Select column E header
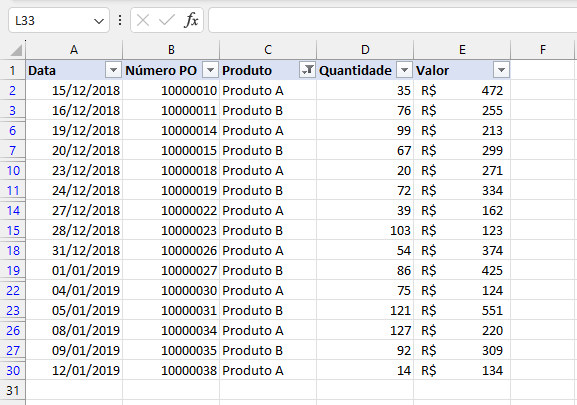577x405 pixels. pyautogui.click(x=462, y=50)
